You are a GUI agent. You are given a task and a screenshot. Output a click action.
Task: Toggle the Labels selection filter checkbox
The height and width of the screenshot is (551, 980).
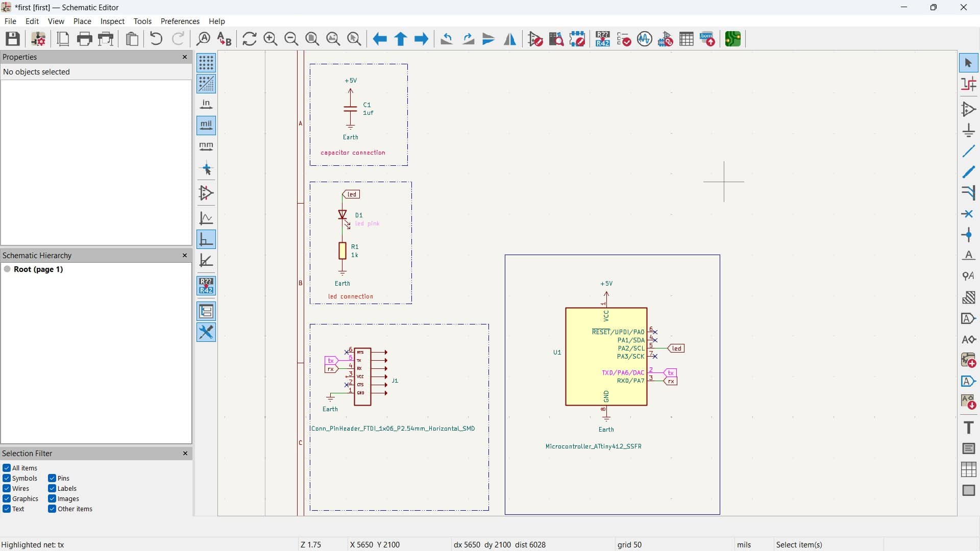pos(52,488)
